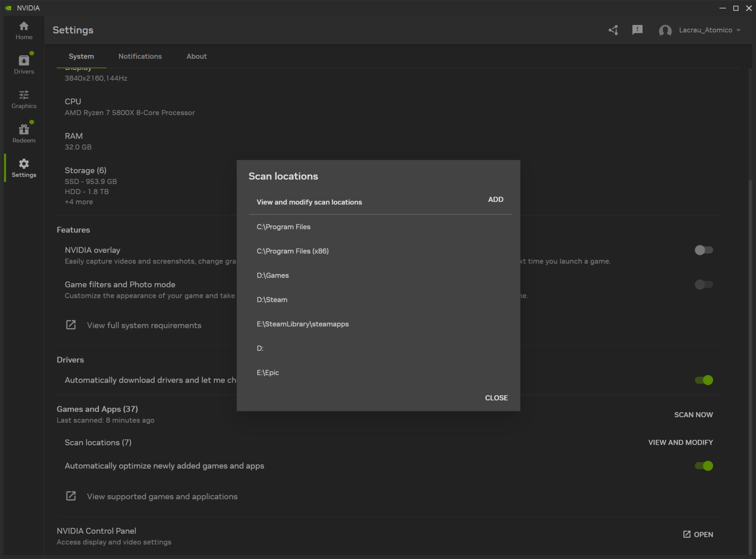Open NVIDIA Control Panel with OPEN button
The image size is (756, 559).
coord(698,534)
